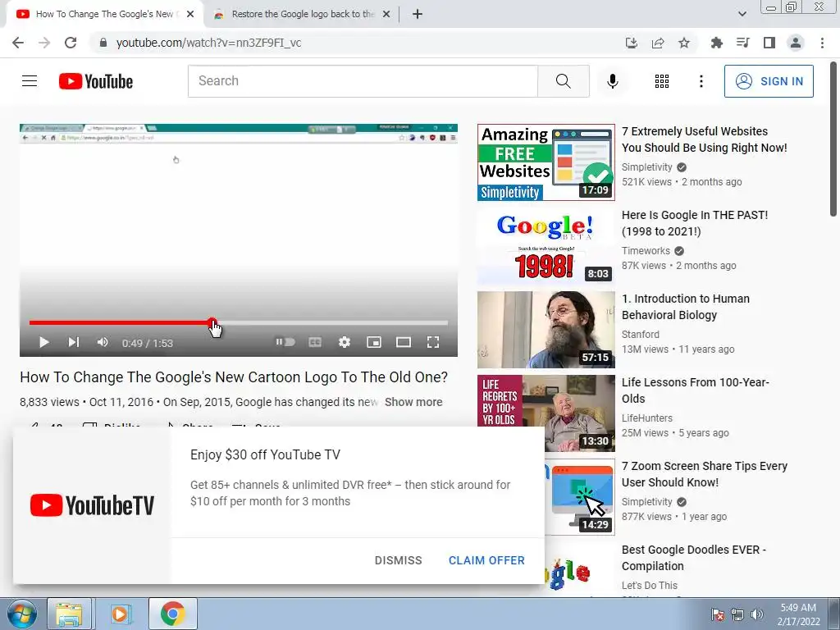Open YouTube settings three-dot menu
Image resolution: width=840 pixels, height=630 pixels.
pos(701,81)
